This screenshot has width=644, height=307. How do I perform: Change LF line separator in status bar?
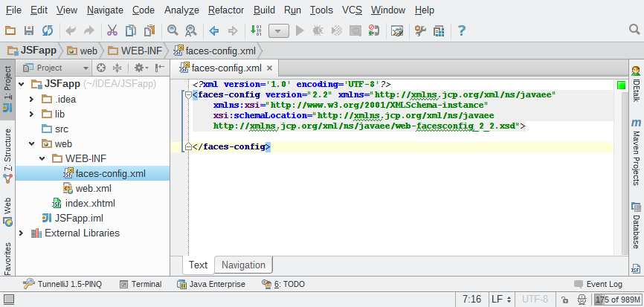coord(500,300)
